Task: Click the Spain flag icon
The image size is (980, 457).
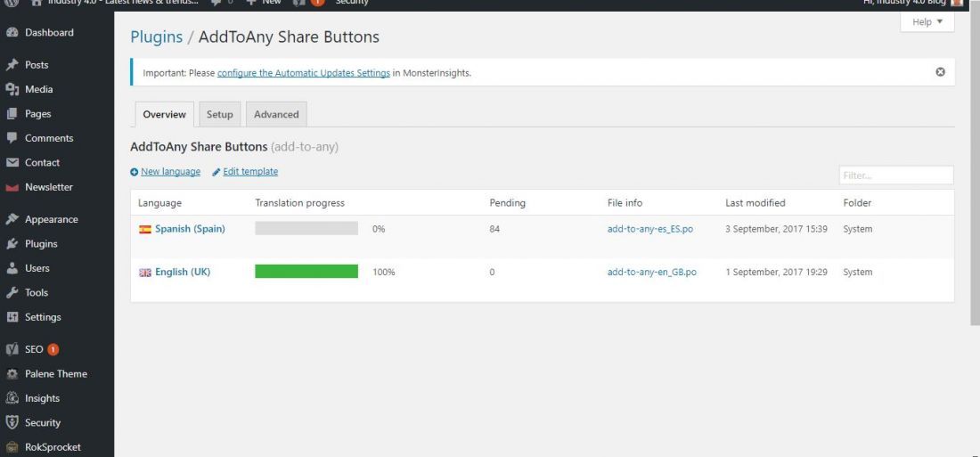Action: point(145,230)
